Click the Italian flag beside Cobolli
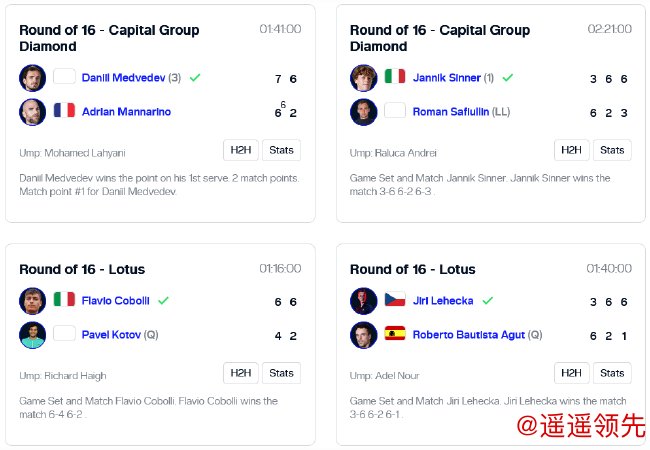This screenshot has width=650, height=450. click(x=65, y=300)
